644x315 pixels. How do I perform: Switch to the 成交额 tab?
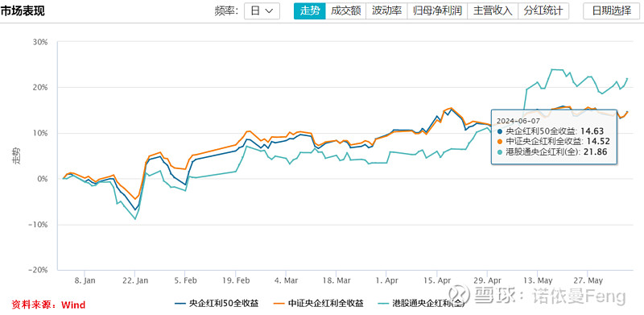[x=346, y=11]
